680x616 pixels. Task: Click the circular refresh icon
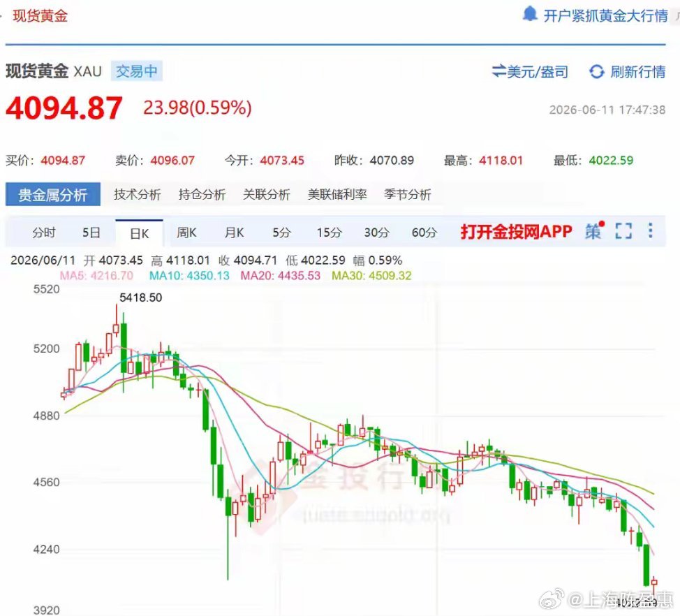point(597,71)
